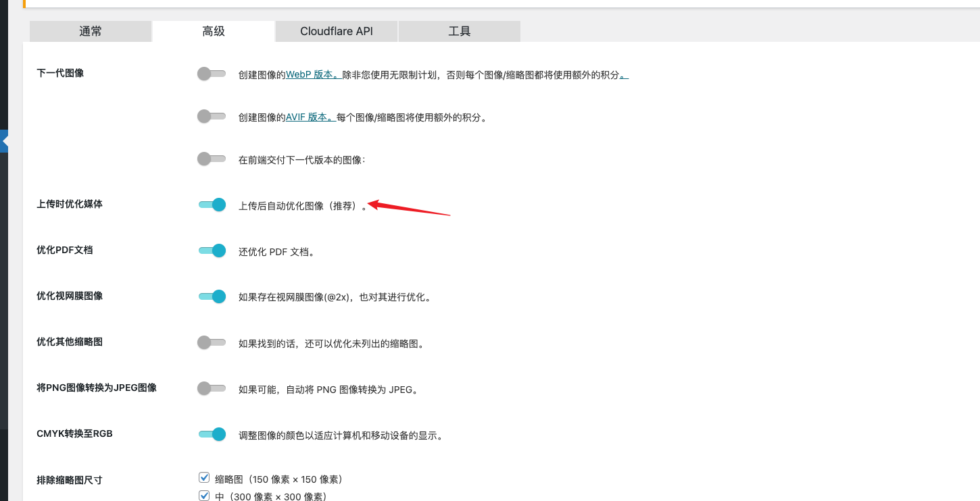Click the 还优化 PDF 文档 label text
Viewport: 980px width, 501px height.
276,252
